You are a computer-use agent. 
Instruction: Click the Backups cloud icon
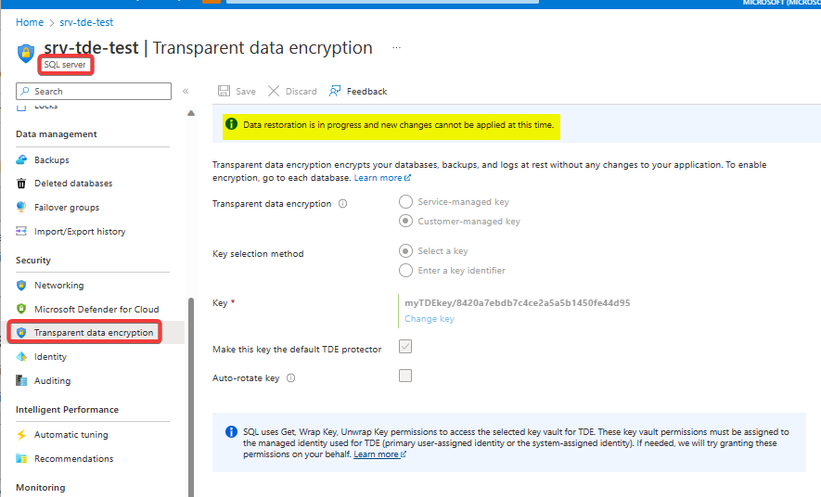click(22, 160)
